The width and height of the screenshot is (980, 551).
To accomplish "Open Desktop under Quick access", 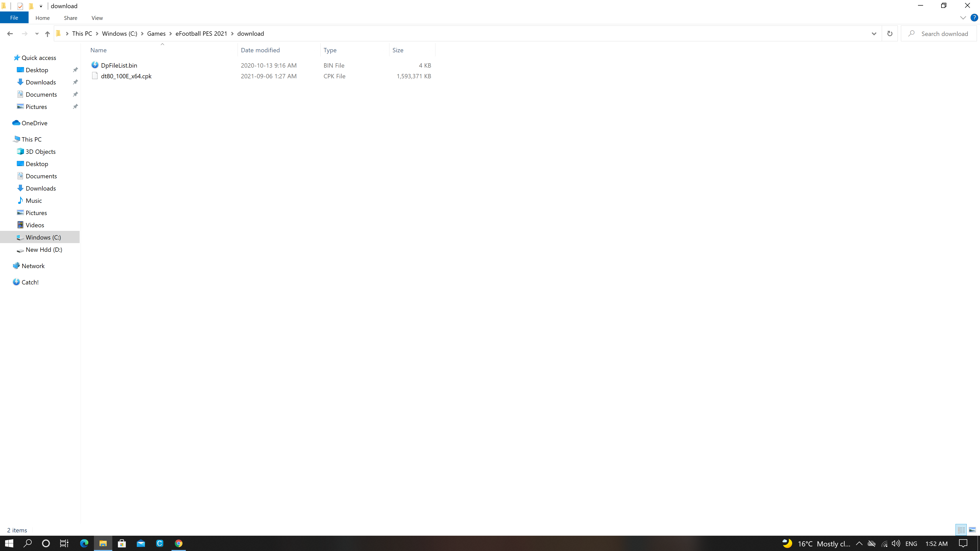I will tap(37, 70).
